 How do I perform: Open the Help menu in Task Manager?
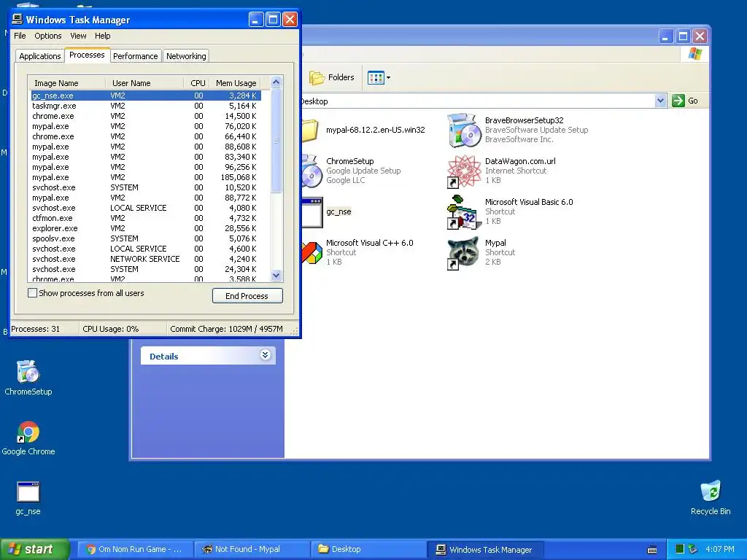(102, 36)
